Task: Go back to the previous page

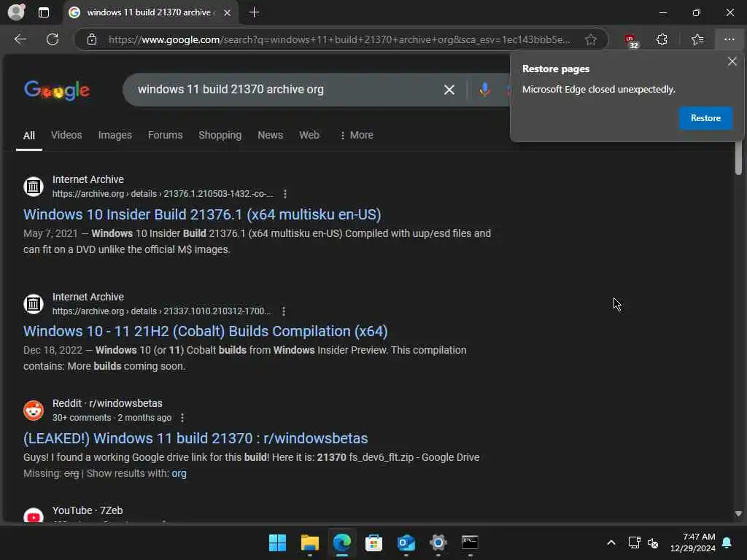Action: 20,39
